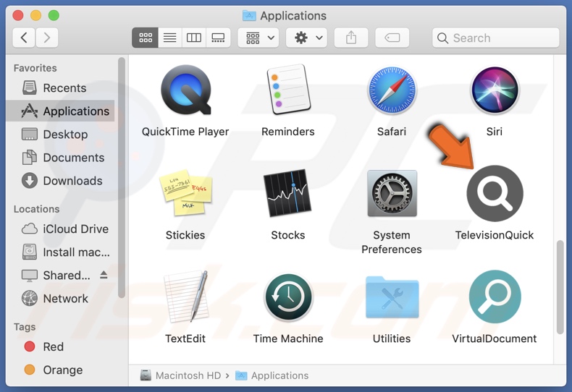Click Macintosh HD in the path bar
572x392 pixels.
tap(180, 375)
